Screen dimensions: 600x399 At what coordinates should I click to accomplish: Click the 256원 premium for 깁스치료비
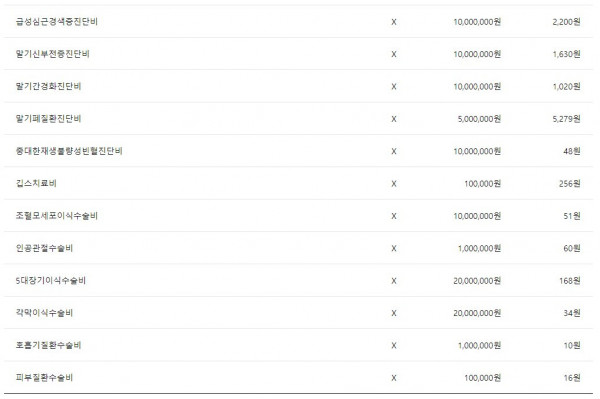[569, 184]
